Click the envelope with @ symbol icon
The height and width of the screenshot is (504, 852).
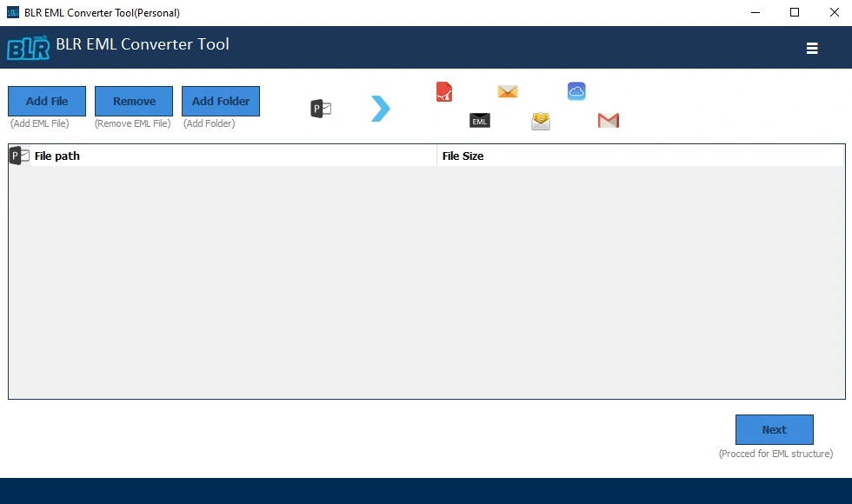[x=540, y=121]
